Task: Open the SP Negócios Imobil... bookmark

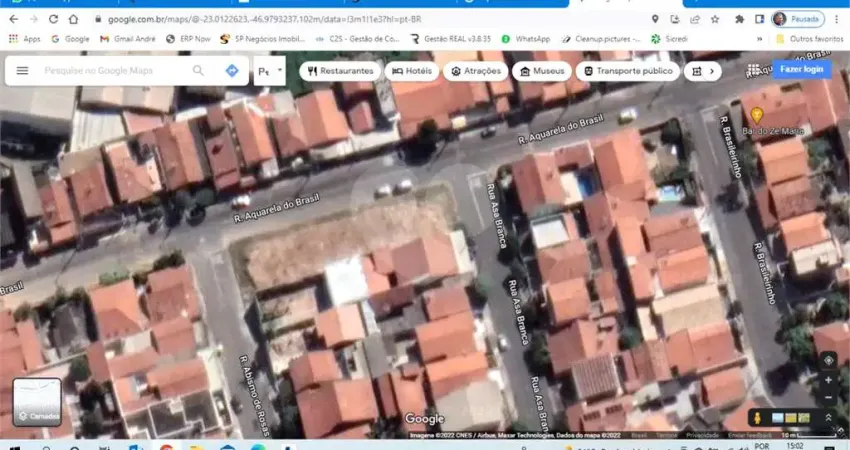Action: [262, 39]
